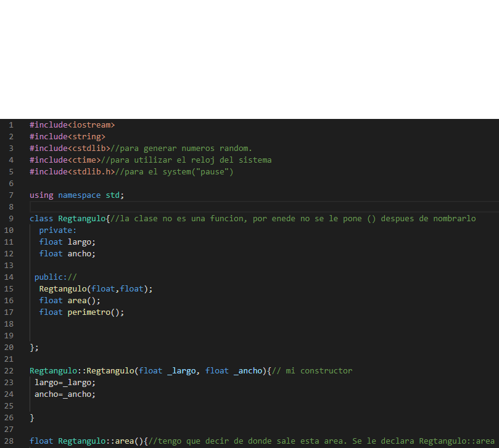Click the largo=_largo assignment statement
Image resolution: width=499 pixels, height=448 pixels.
tap(64, 382)
